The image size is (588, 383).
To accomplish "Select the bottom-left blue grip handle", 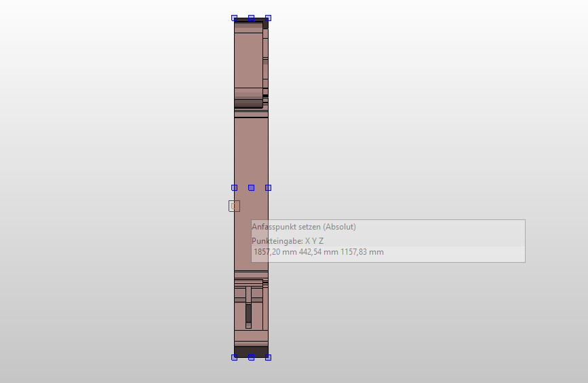I will coord(235,357).
